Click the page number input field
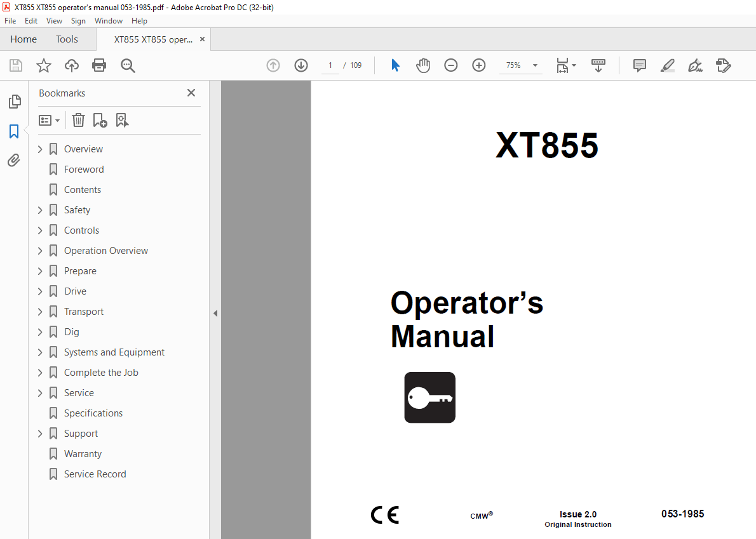756x539 pixels. 330,65
